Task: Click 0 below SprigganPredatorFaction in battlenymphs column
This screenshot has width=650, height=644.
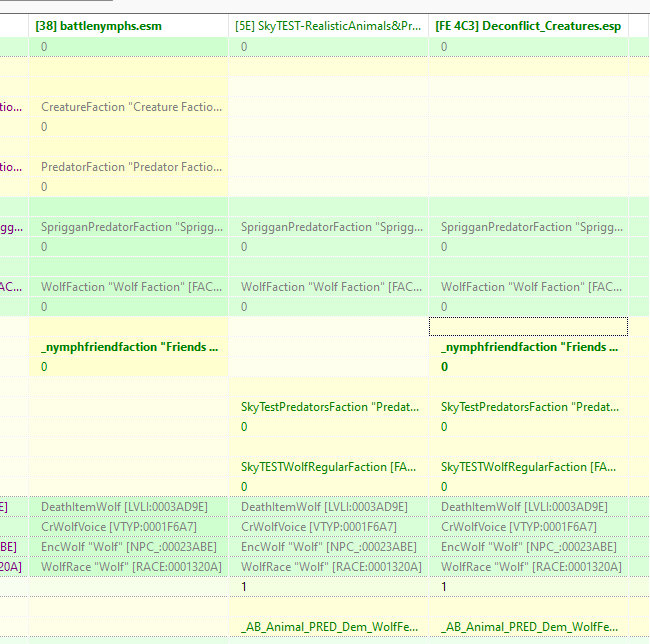Action: coord(129,247)
